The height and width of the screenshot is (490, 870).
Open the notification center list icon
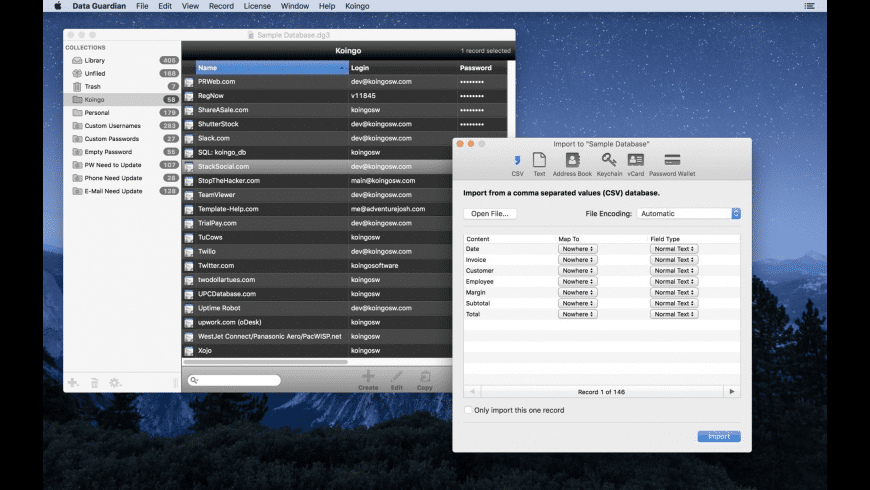point(810,6)
